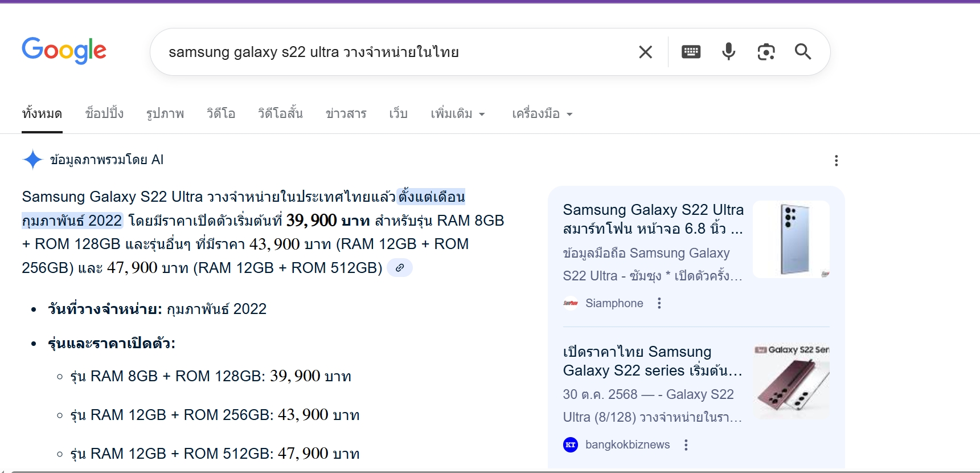Open the AI overview three-dot menu

tap(836, 161)
